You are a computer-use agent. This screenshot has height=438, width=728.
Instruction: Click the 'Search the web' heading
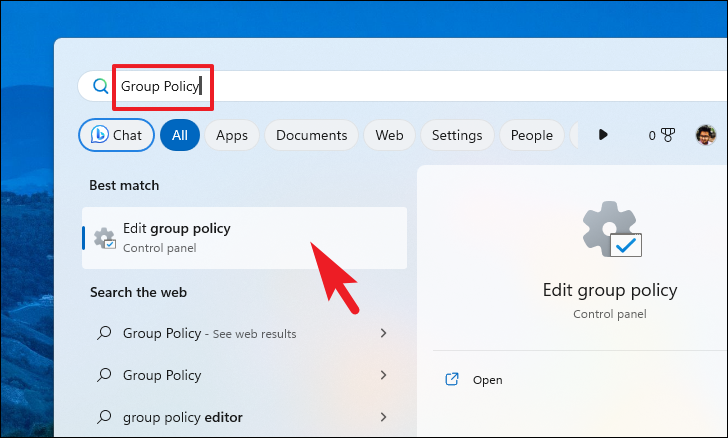138,292
